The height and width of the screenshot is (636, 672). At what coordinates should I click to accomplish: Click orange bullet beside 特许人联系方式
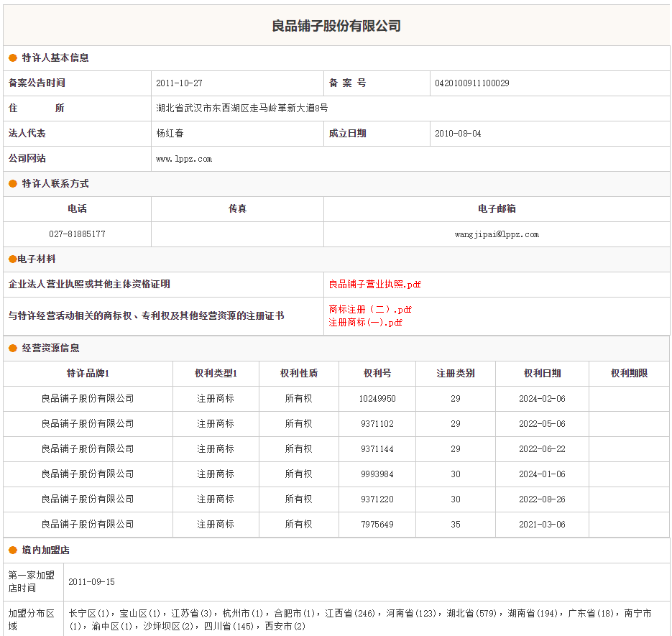(13, 184)
